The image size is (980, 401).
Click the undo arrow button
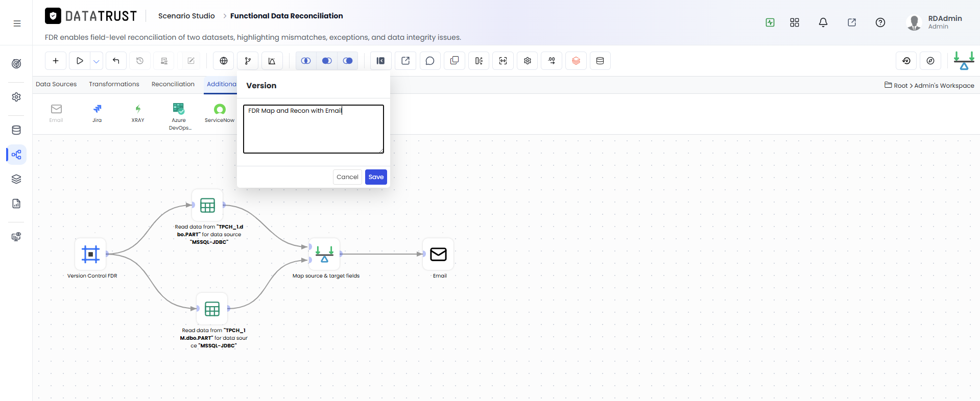click(116, 61)
